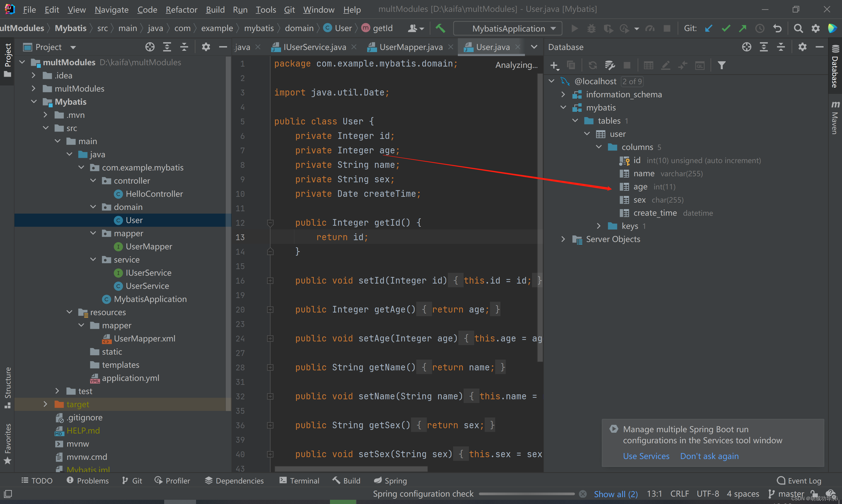This screenshot has height=504, width=842.
Task: Expand Server Objects in Database tree
Action: 563,239
